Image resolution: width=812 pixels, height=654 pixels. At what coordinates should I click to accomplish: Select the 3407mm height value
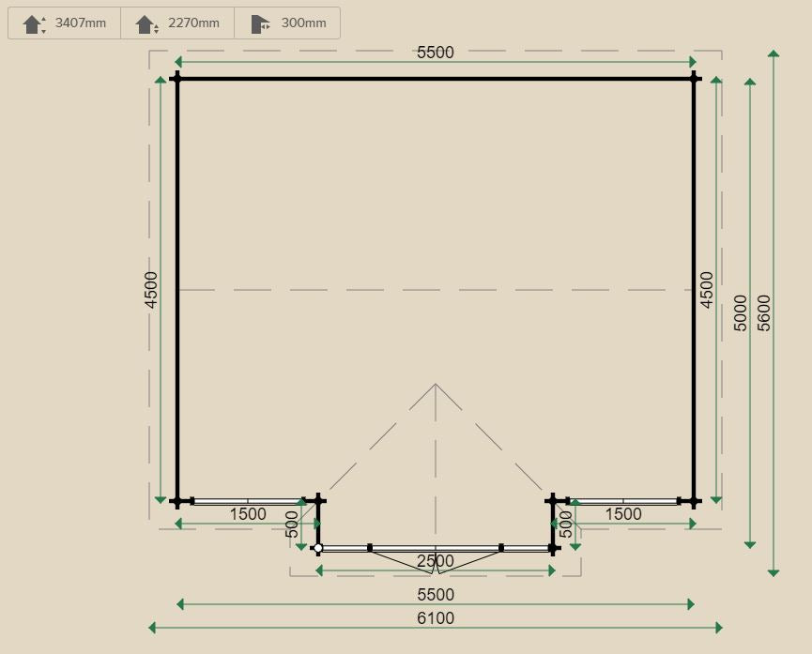(x=81, y=23)
